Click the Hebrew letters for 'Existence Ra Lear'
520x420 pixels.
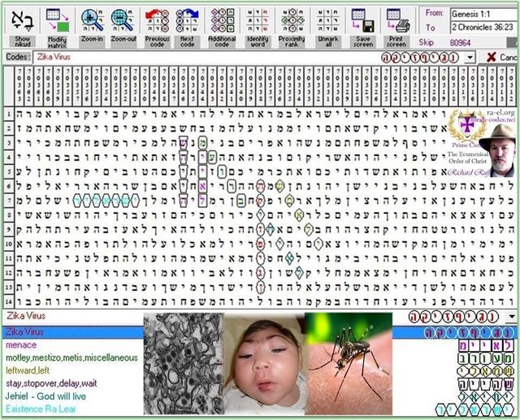tap(474, 409)
